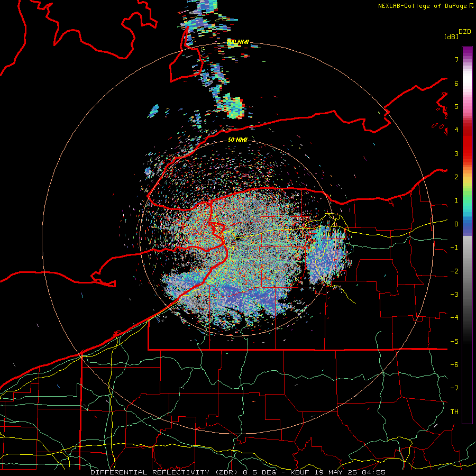The width and height of the screenshot is (476, 476).
Task: Click the DZD legend title
Action: point(465,32)
